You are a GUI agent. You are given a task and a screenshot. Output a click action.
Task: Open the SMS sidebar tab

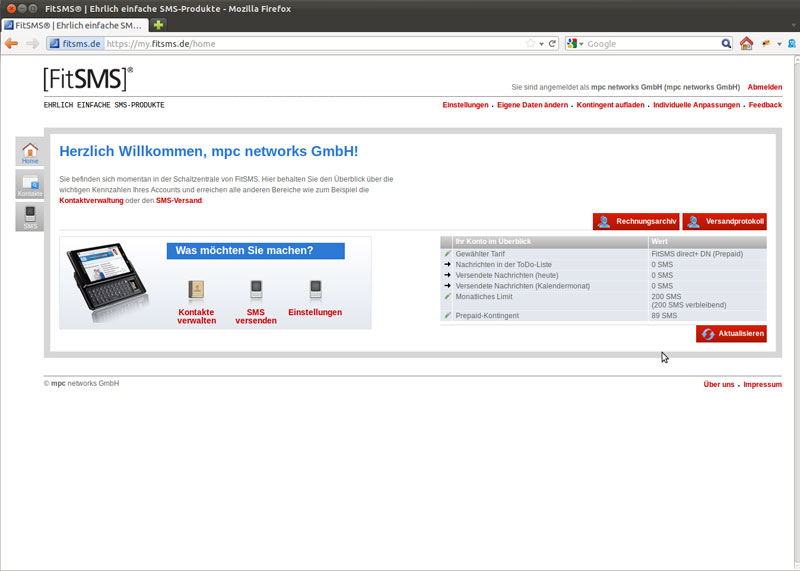click(x=30, y=217)
